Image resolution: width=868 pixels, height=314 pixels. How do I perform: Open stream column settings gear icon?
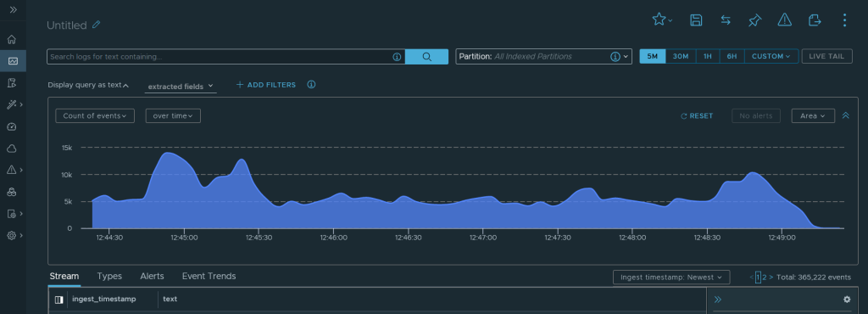847,299
